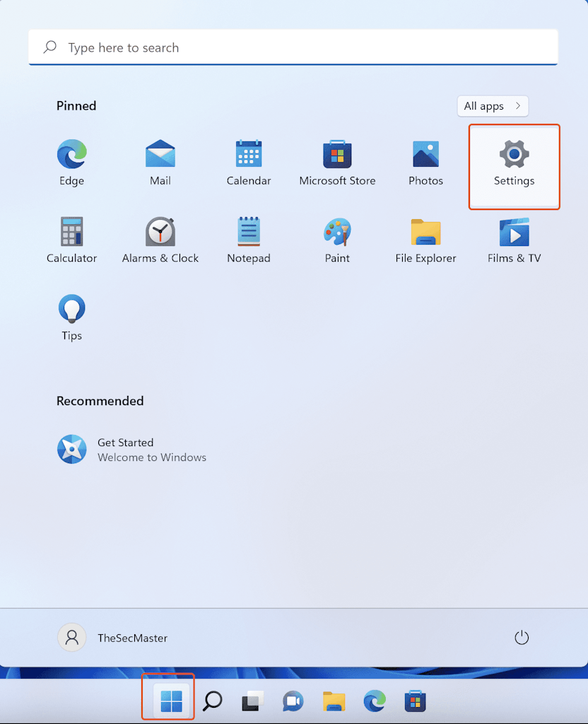588x724 pixels.
Task: Open Chat from the taskbar
Action: click(293, 701)
